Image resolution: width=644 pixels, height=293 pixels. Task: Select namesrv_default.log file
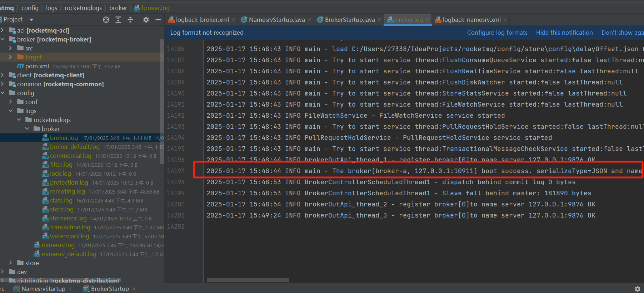point(69,254)
